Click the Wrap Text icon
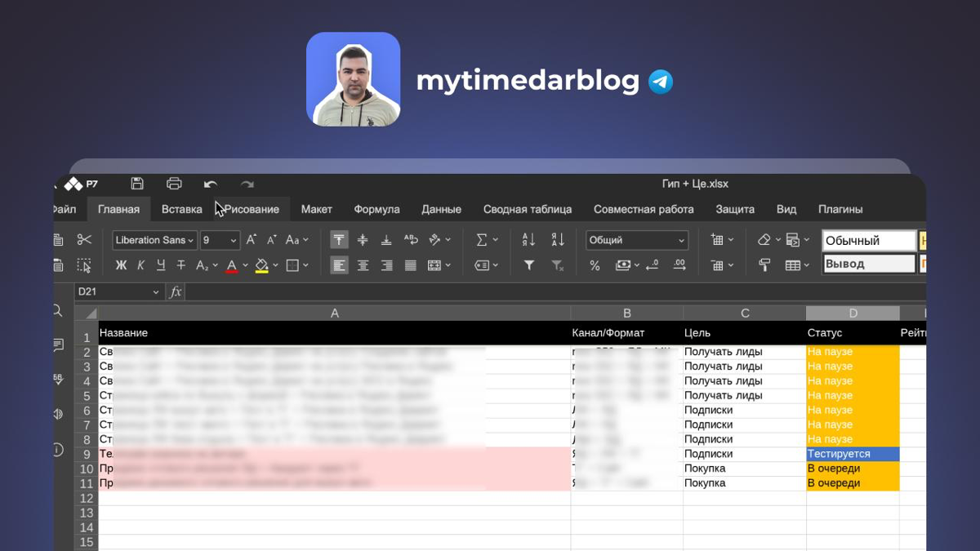 click(411, 240)
